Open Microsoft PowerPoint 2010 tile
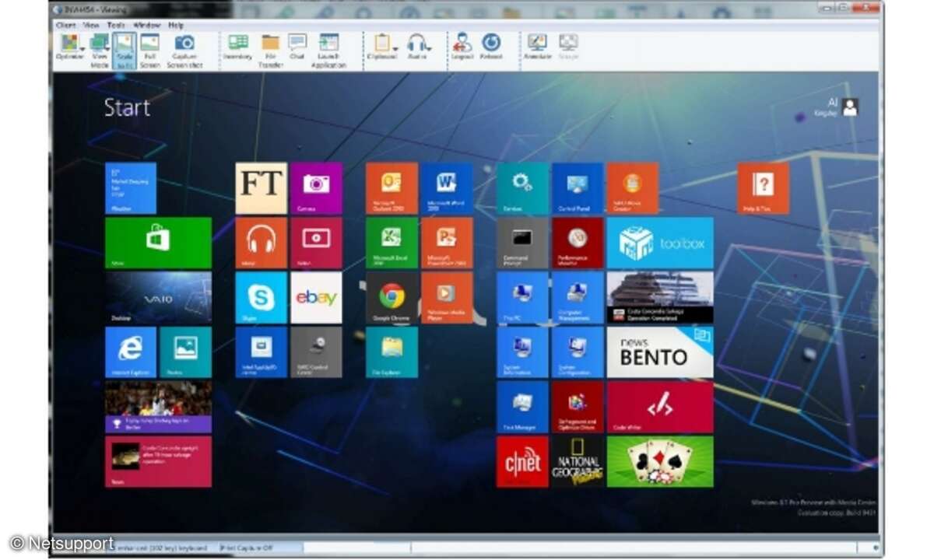Viewport: 934px width, 560px height. (x=447, y=243)
